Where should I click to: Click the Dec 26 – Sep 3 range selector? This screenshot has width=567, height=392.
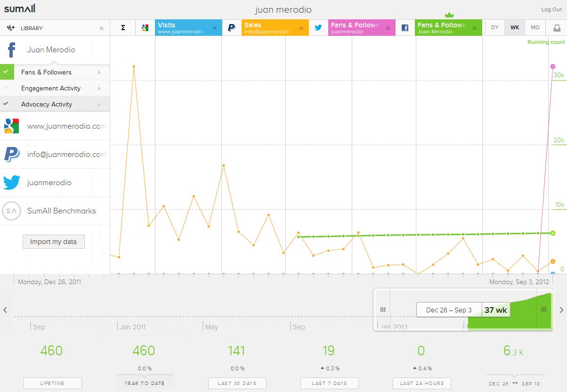(x=449, y=310)
